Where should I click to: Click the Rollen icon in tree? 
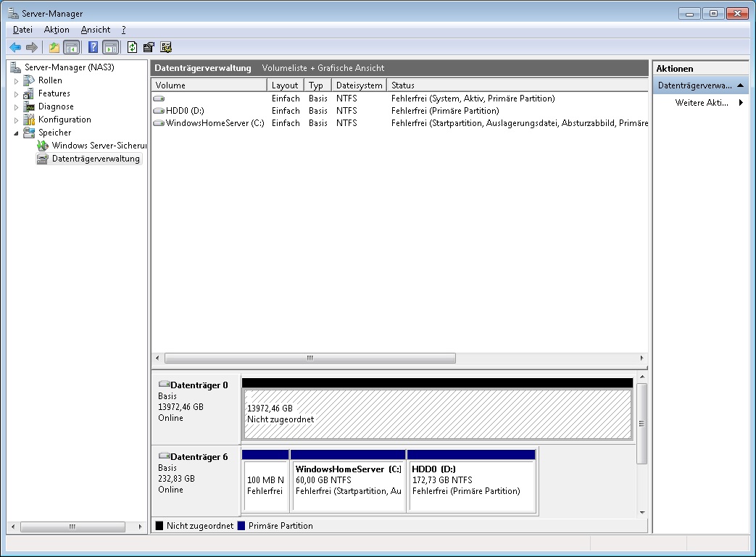(x=29, y=80)
